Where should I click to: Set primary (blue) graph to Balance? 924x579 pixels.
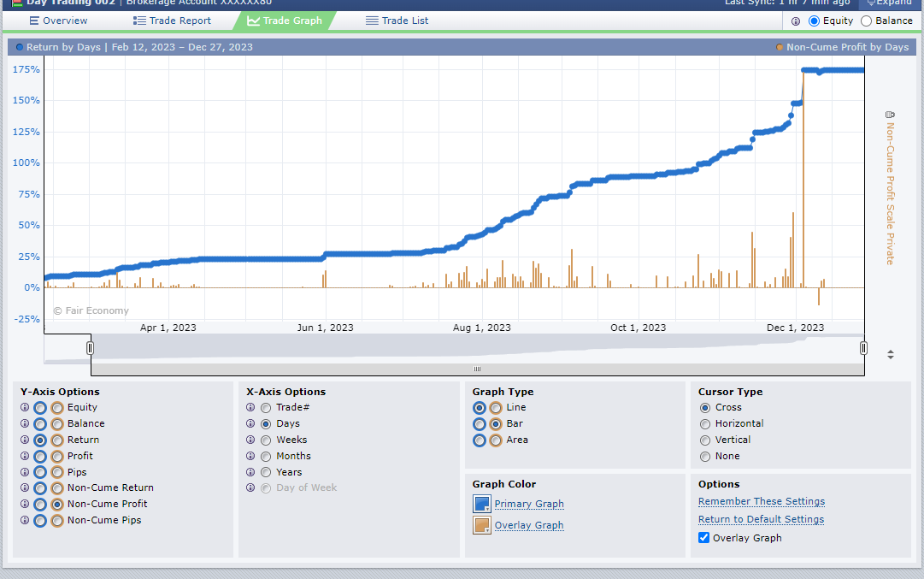tap(40, 424)
